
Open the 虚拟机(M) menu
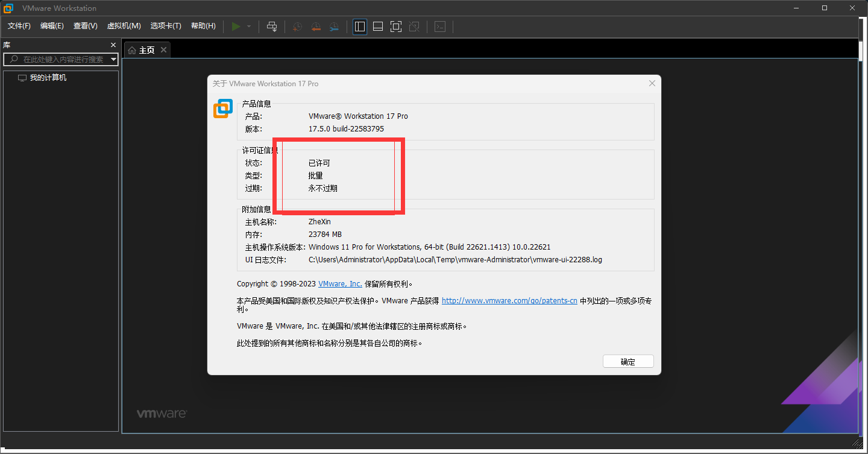click(x=124, y=26)
